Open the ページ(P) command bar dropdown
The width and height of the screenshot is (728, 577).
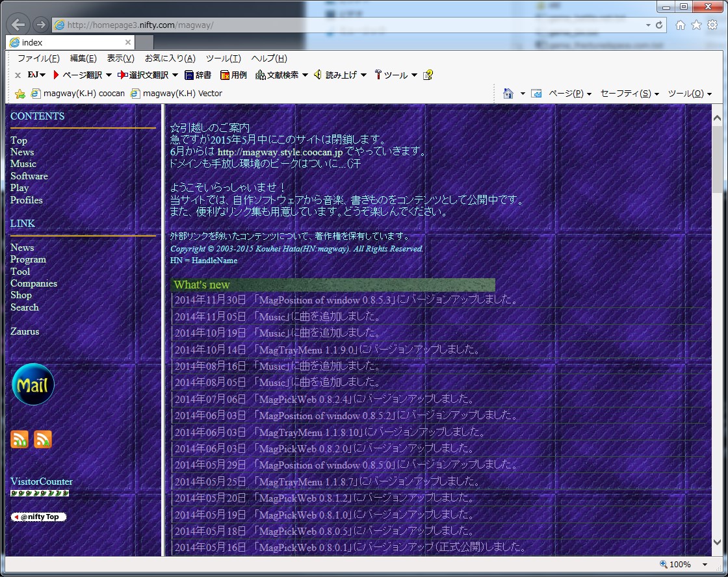569,94
